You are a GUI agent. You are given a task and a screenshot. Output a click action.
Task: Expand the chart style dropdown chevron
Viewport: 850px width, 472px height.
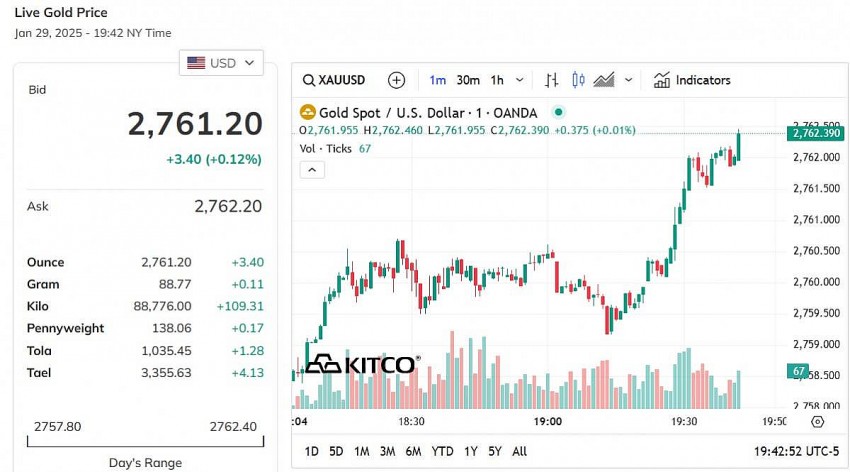tap(629, 80)
